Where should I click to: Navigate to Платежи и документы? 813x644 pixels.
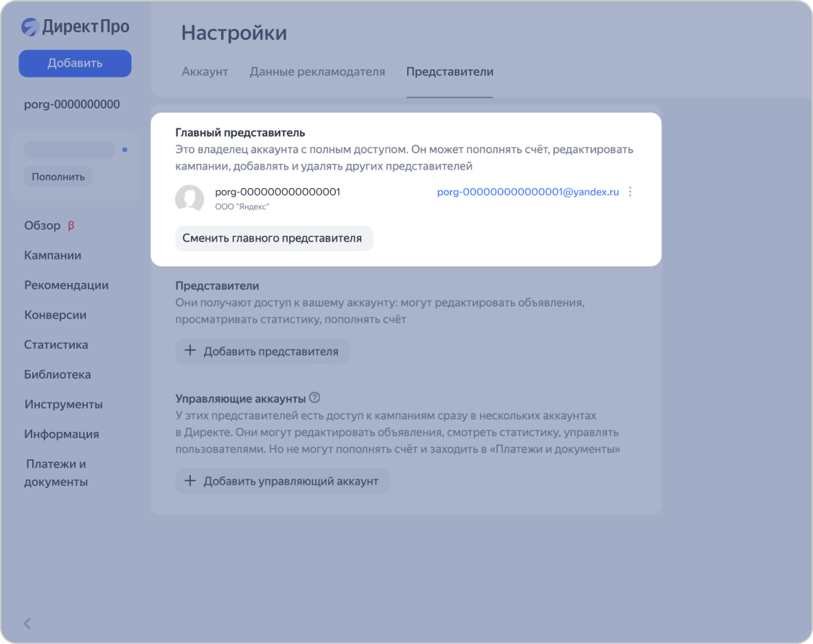coord(56,472)
